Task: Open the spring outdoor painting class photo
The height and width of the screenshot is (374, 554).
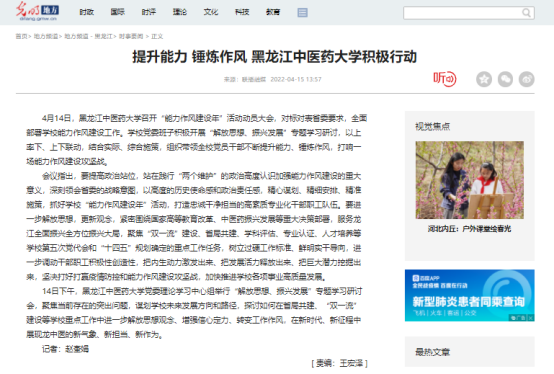Action: [x=470, y=180]
